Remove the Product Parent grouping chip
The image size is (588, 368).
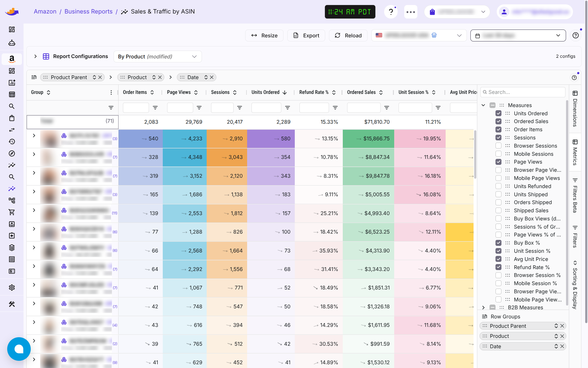(x=100, y=77)
